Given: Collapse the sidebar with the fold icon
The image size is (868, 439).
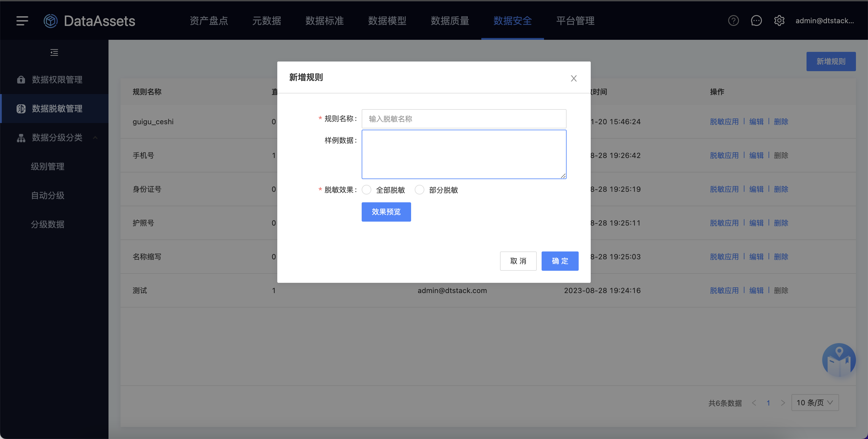Looking at the screenshot, I should pos(54,52).
